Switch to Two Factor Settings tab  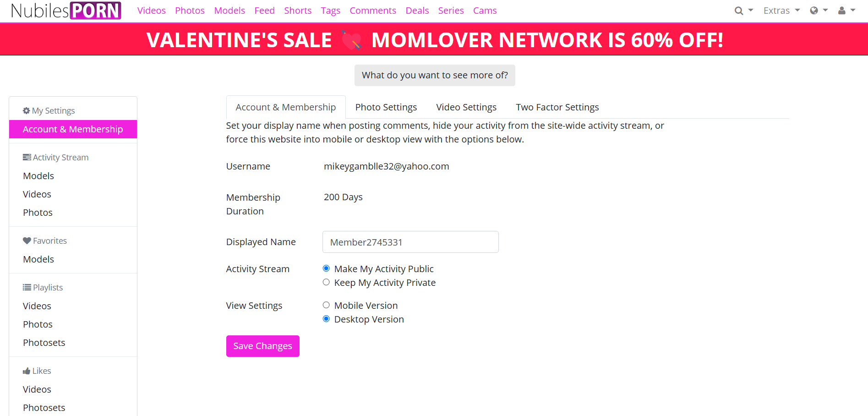[x=557, y=107]
